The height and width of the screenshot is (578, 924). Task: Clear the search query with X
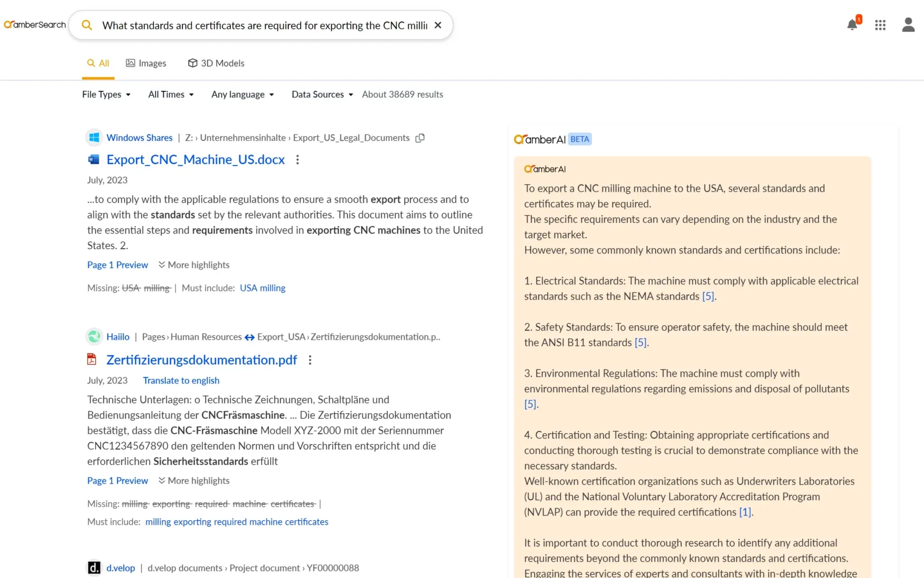click(438, 25)
